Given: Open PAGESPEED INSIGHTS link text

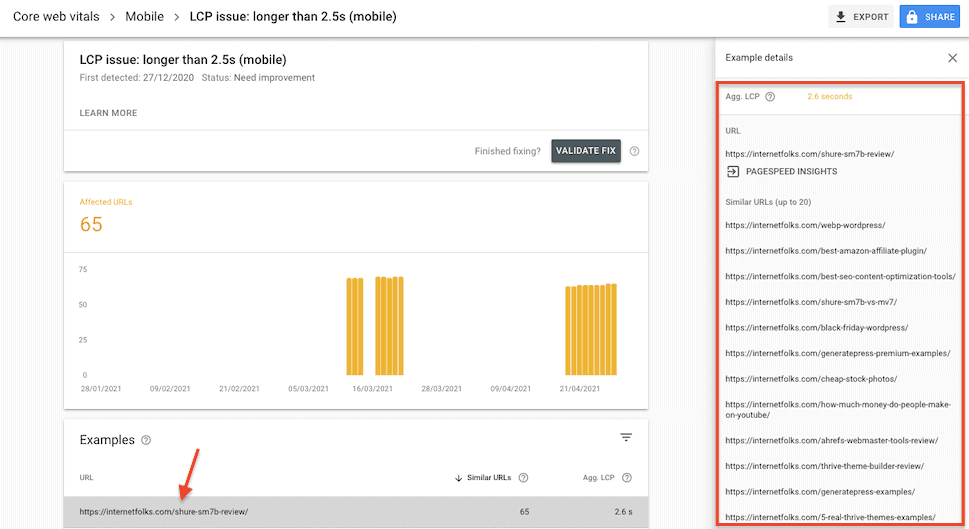Looking at the screenshot, I should point(792,172).
